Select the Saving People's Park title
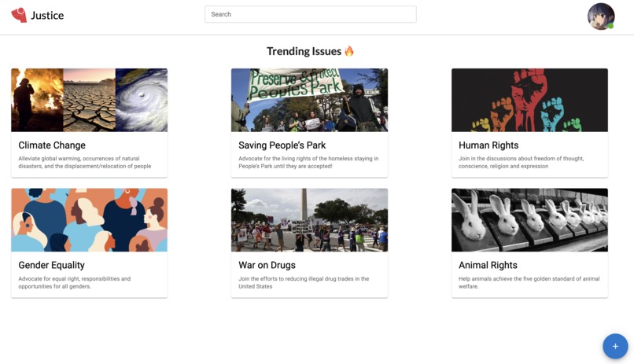The width and height of the screenshot is (634, 364). [282, 145]
